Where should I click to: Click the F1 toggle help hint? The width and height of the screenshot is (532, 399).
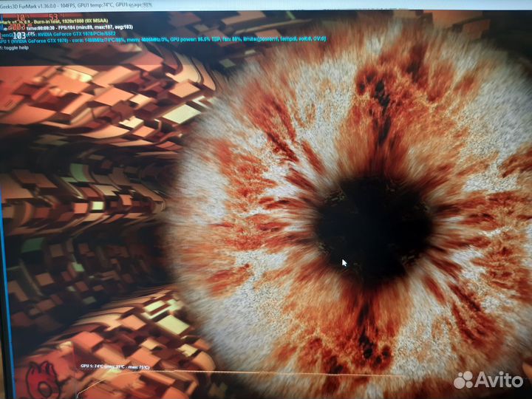tap(14, 48)
